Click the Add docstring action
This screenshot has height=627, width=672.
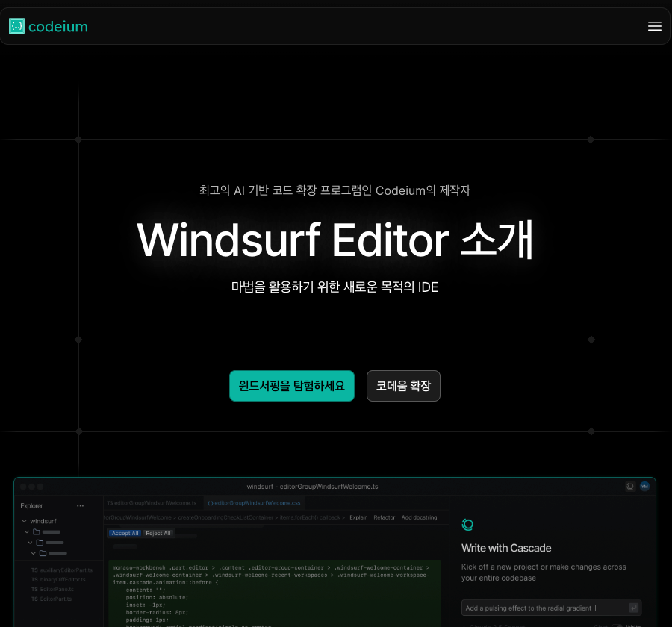coord(419,517)
